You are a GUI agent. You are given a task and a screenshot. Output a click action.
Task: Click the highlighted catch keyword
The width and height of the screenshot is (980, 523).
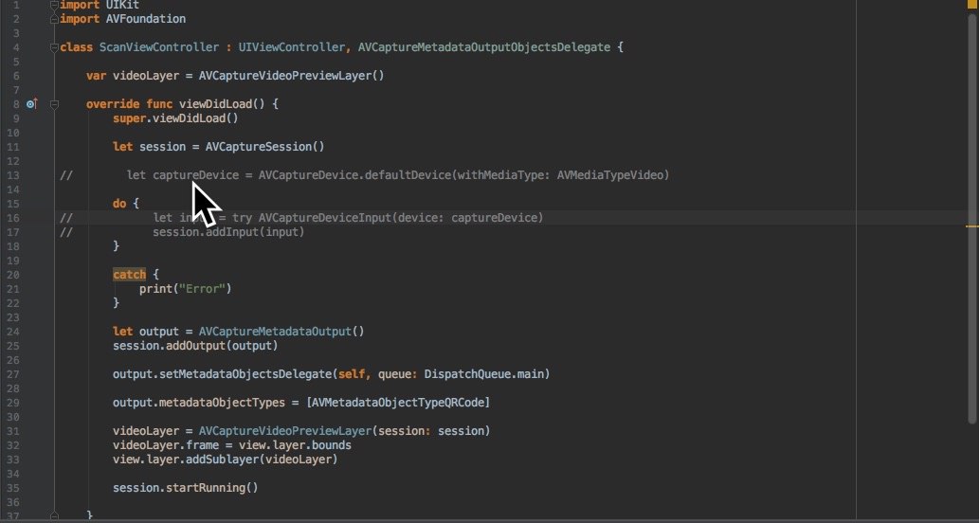pyautogui.click(x=130, y=275)
